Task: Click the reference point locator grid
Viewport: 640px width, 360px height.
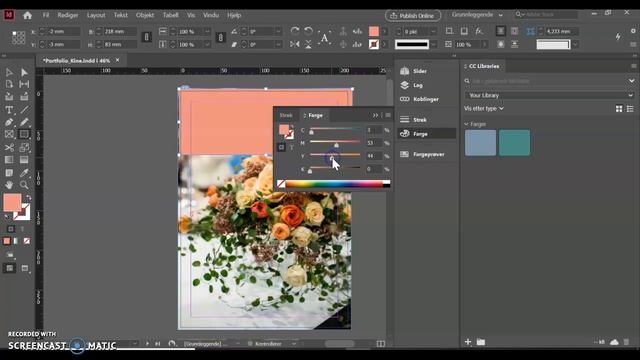Action: click(18, 38)
